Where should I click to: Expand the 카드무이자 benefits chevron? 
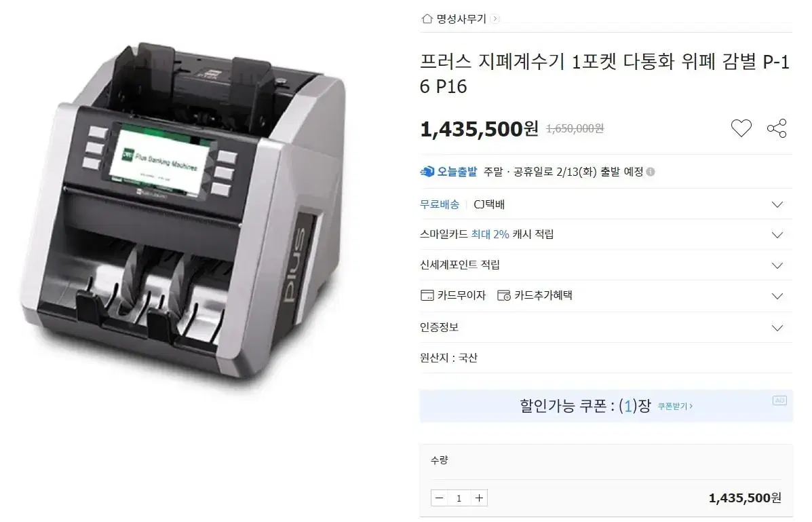tap(777, 296)
